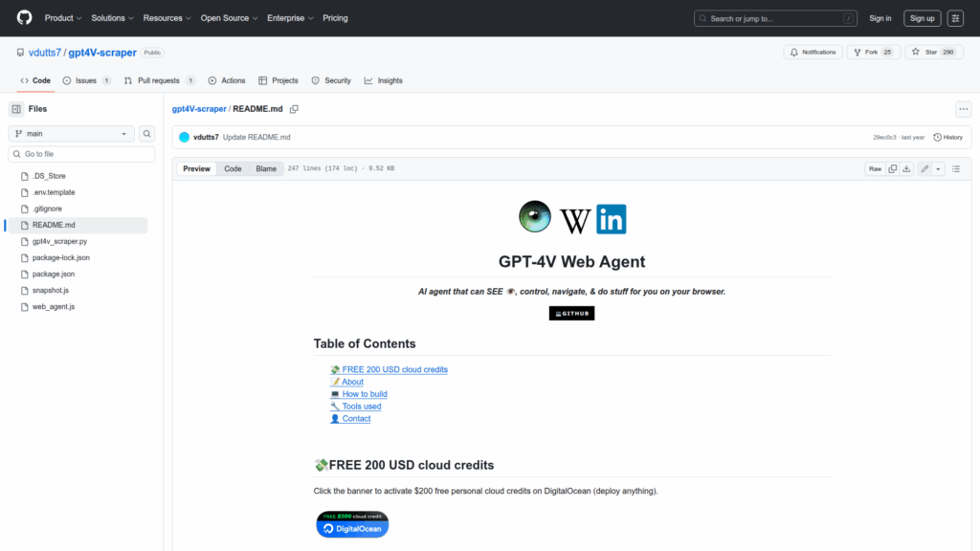
Task: Search files using the magnifier button
Action: click(x=146, y=134)
